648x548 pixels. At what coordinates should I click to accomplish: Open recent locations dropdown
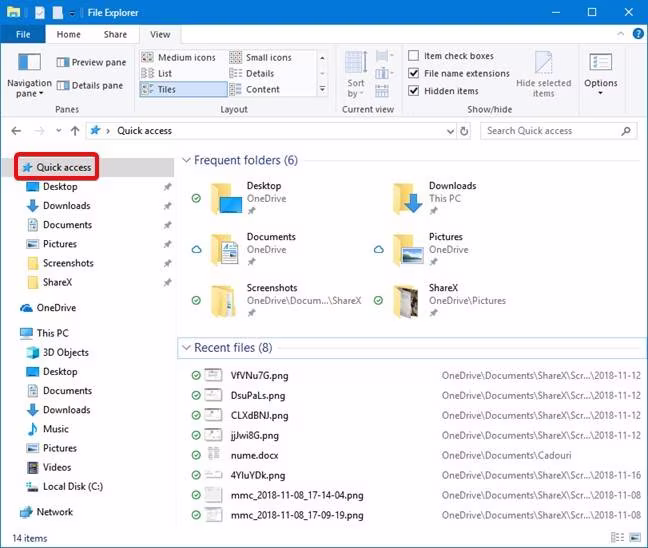pos(59,131)
